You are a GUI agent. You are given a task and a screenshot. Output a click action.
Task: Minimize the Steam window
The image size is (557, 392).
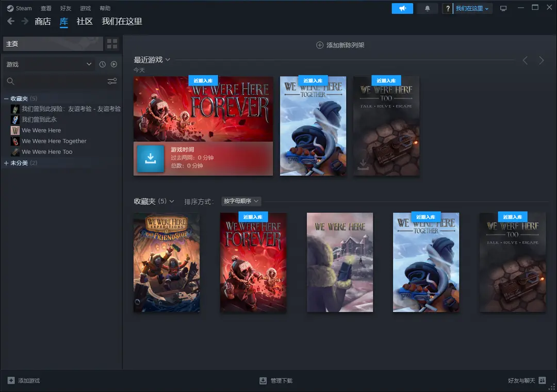(x=521, y=8)
